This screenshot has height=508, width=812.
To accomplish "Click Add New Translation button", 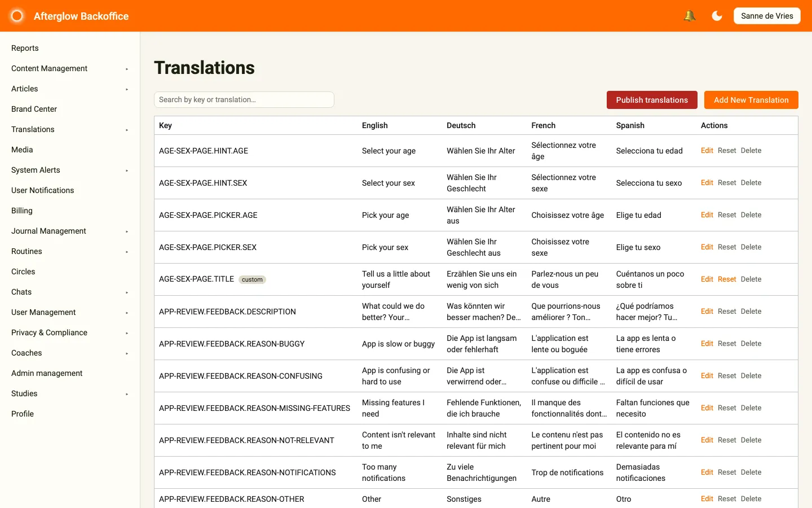I will 751,100.
